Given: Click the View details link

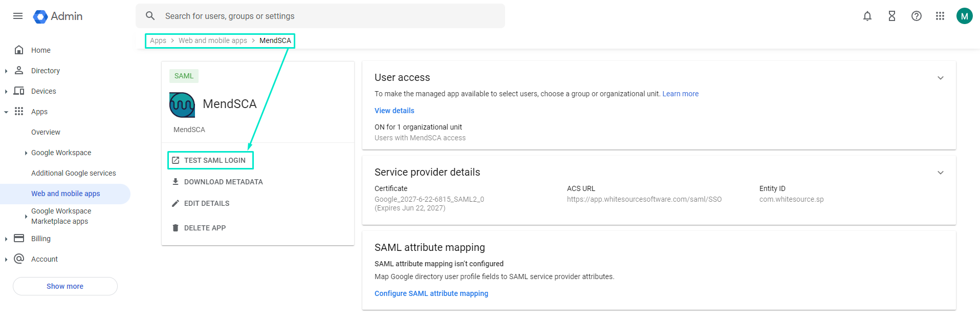Looking at the screenshot, I should pos(394,111).
